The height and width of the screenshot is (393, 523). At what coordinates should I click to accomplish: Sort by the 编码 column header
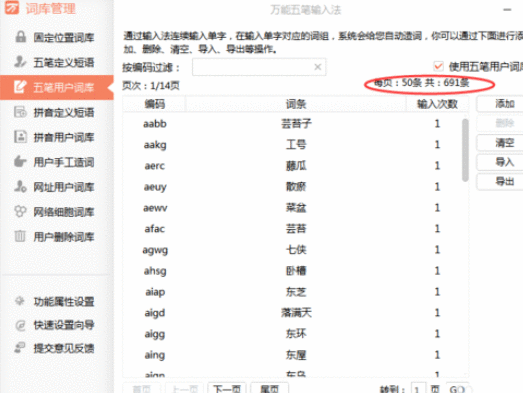tap(154, 104)
